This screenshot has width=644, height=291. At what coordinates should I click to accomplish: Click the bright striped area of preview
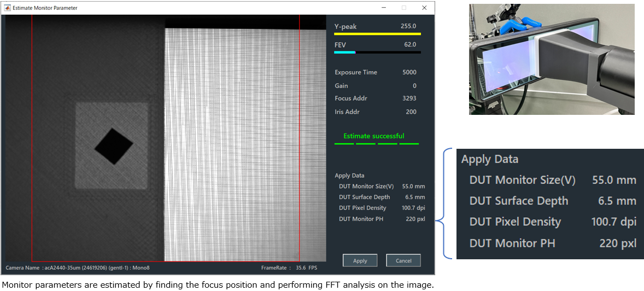point(232,144)
